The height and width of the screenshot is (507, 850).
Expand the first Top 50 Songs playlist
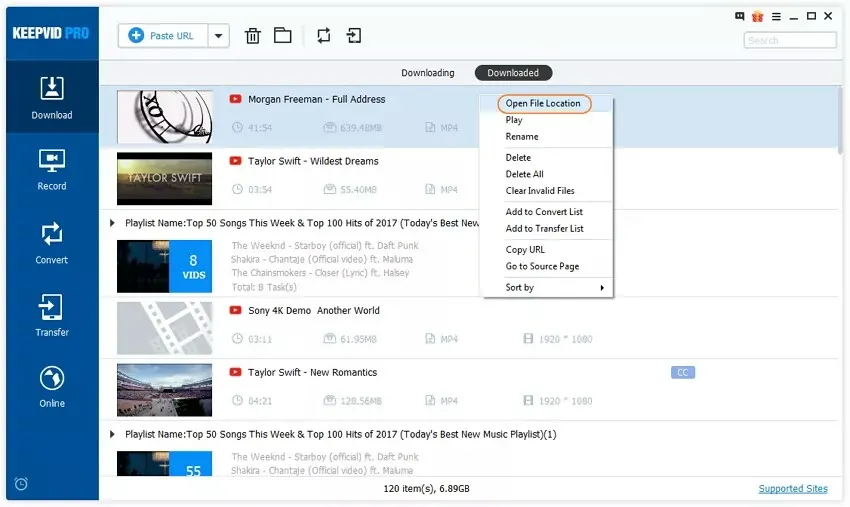tap(112, 223)
